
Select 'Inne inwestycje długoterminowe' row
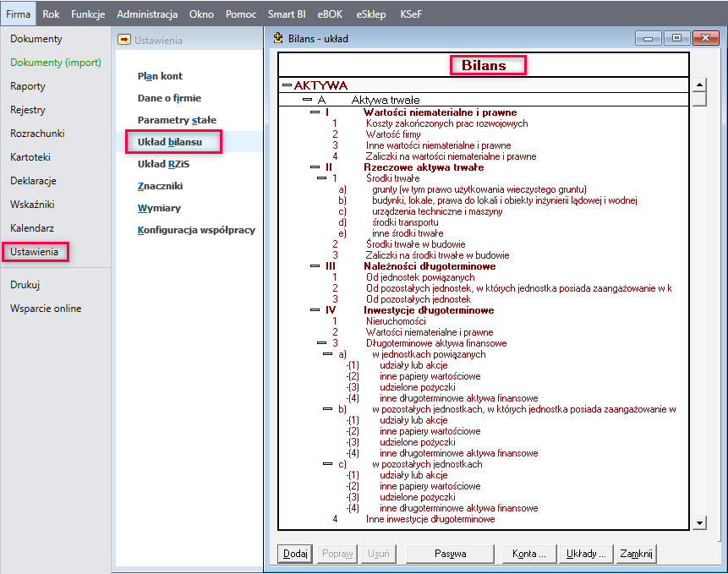pos(430,519)
